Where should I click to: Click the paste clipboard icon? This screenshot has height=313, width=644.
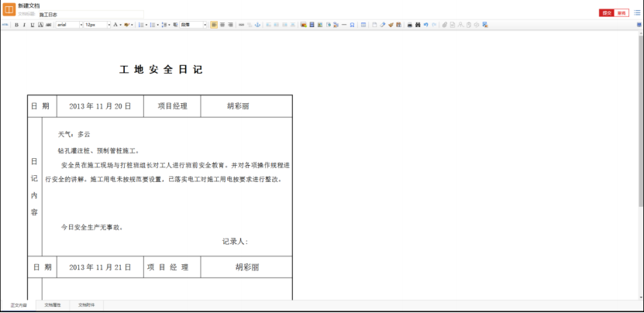click(399, 25)
